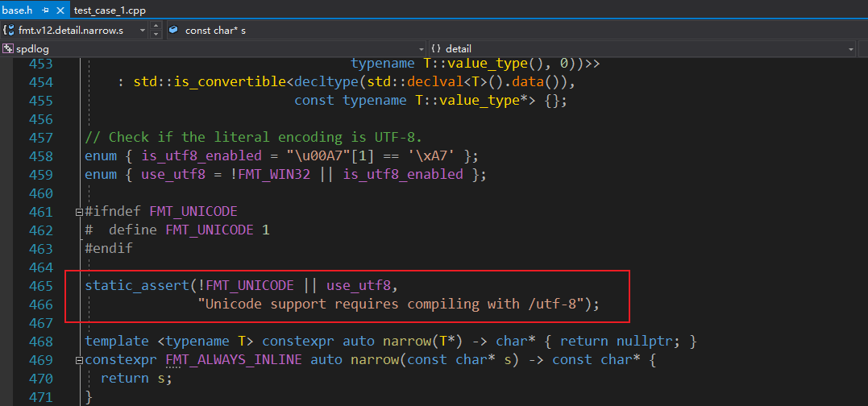Toggle breakpoint in margin beside line 470

(x=6, y=378)
